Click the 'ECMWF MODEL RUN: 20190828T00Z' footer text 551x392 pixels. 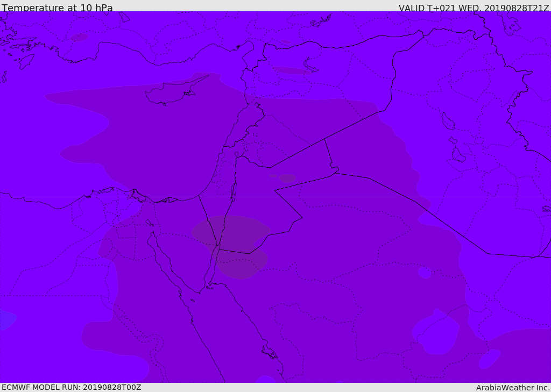pyautogui.click(x=72, y=387)
